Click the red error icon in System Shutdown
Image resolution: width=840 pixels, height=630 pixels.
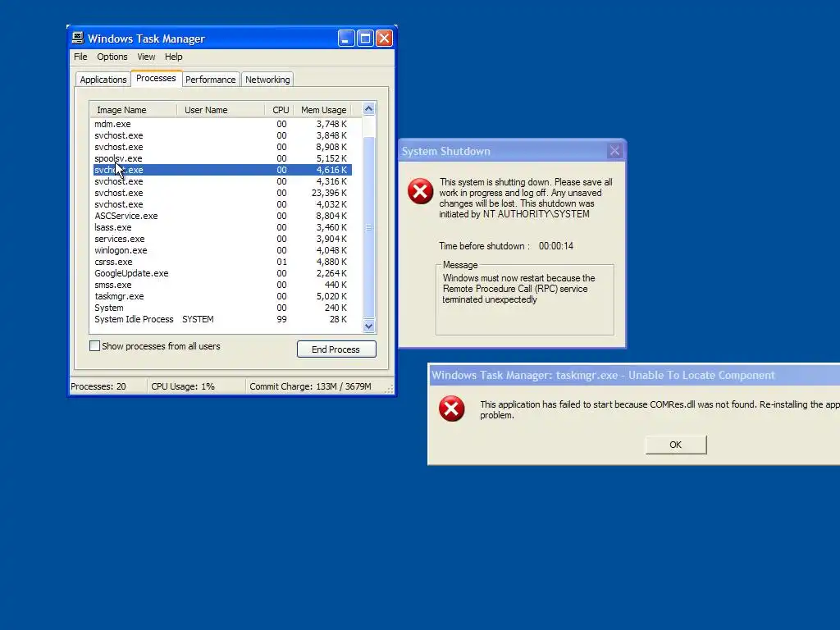(x=421, y=191)
